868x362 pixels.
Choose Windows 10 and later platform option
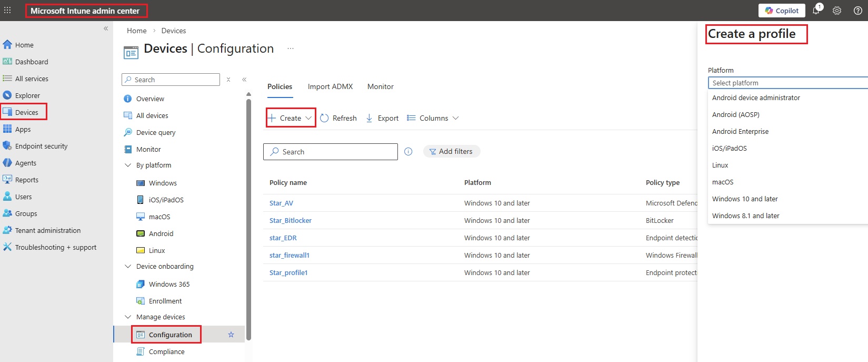pyautogui.click(x=745, y=199)
